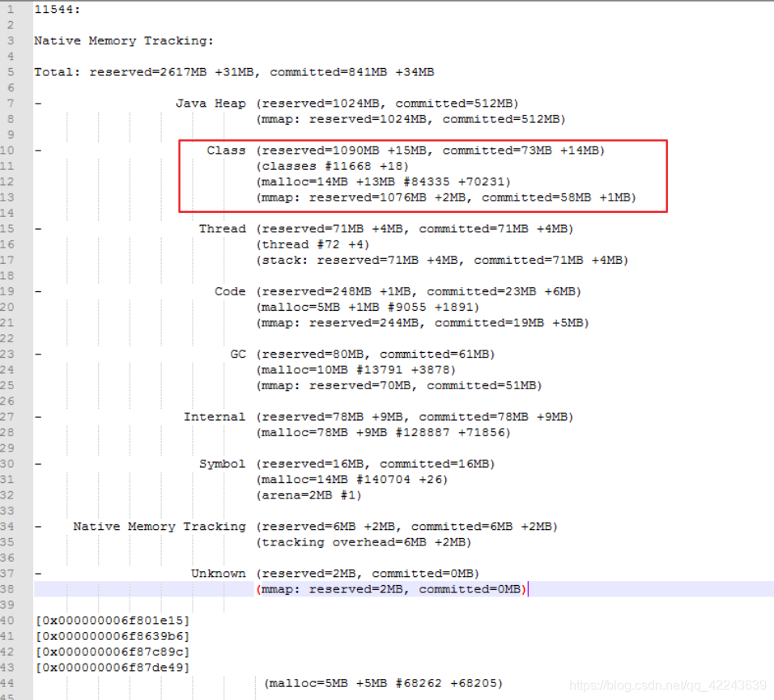This screenshot has height=700, width=774.
Task: Click line number 5 in the gutter
Action: (11, 72)
